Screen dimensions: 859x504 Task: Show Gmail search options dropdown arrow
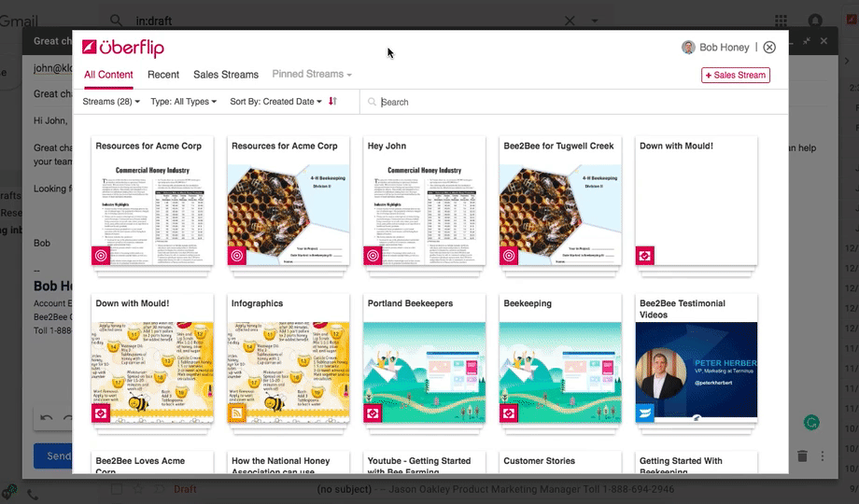tap(595, 21)
